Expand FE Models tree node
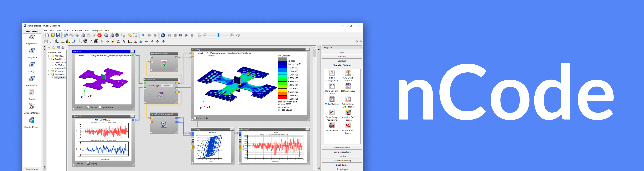 [x=49, y=71]
